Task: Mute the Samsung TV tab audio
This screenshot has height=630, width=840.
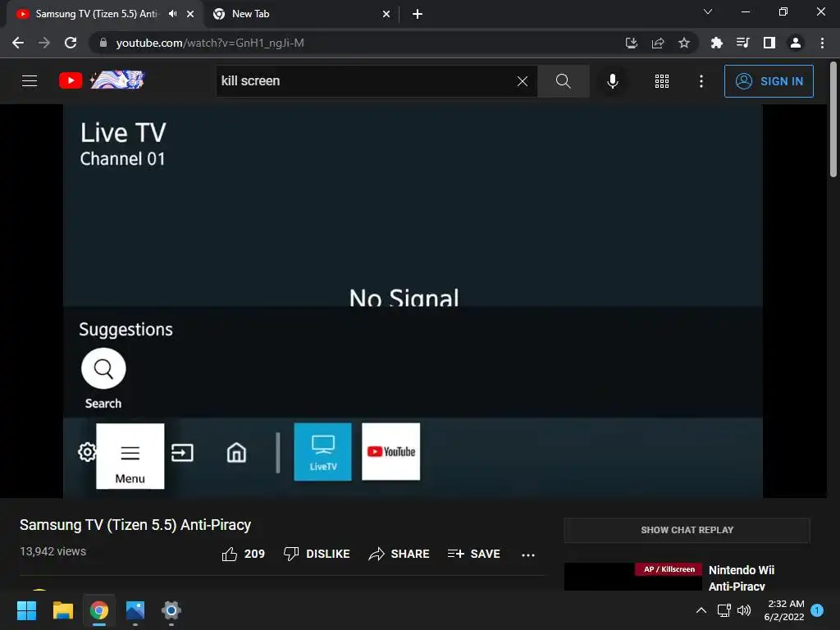Action: click(x=172, y=14)
